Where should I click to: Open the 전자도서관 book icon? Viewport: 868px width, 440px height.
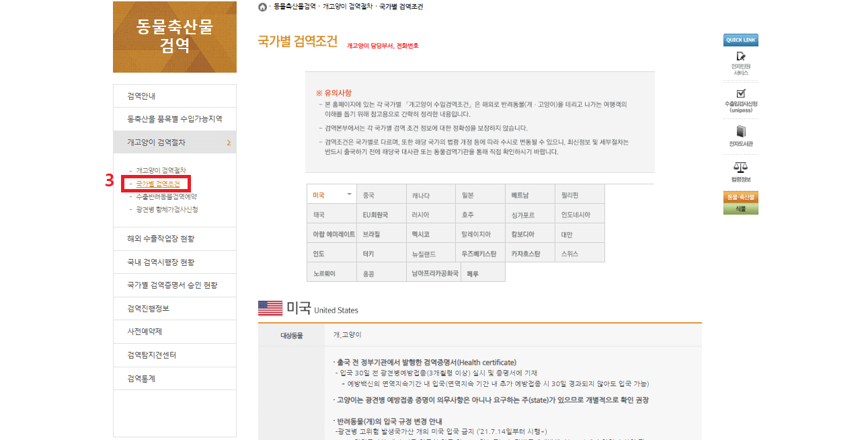(740, 131)
